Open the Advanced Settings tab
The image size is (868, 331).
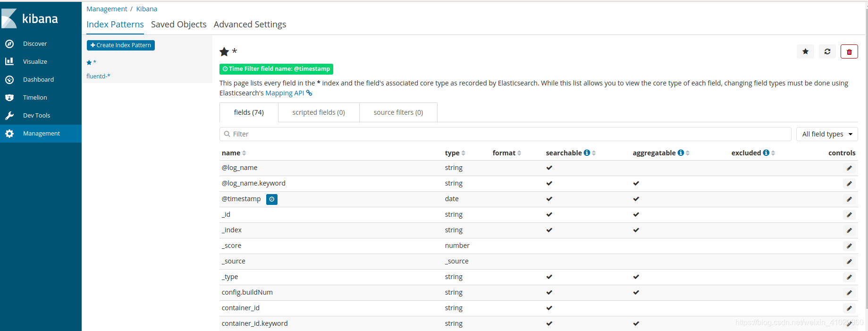[250, 24]
